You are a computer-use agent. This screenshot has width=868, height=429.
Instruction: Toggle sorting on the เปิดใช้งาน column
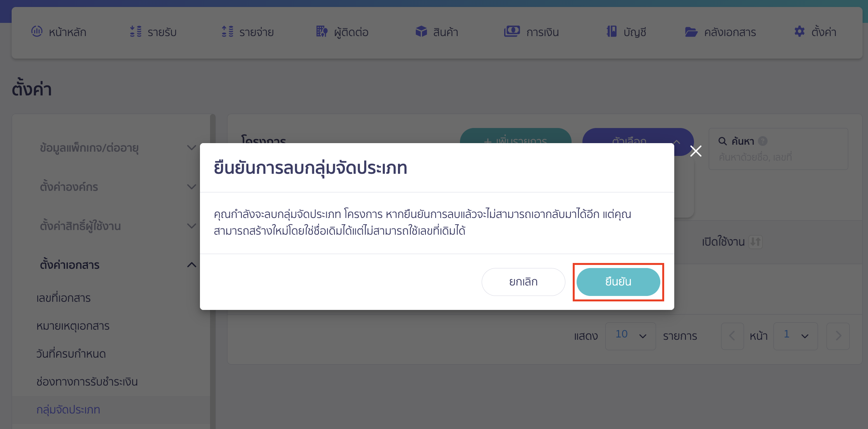(756, 242)
